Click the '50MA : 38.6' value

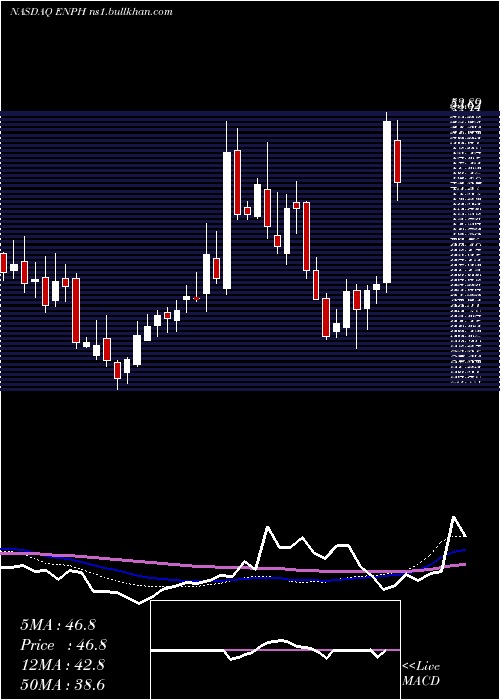pyautogui.click(x=62, y=685)
